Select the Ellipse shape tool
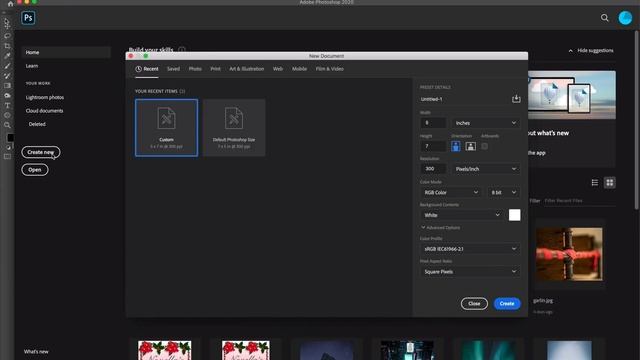The image size is (640, 360). click(7, 116)
